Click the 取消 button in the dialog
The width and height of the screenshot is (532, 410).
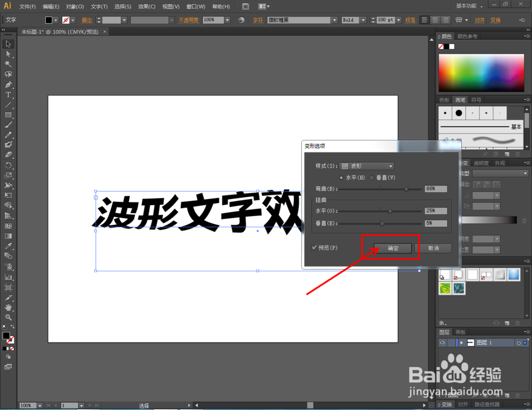point(435,248)
